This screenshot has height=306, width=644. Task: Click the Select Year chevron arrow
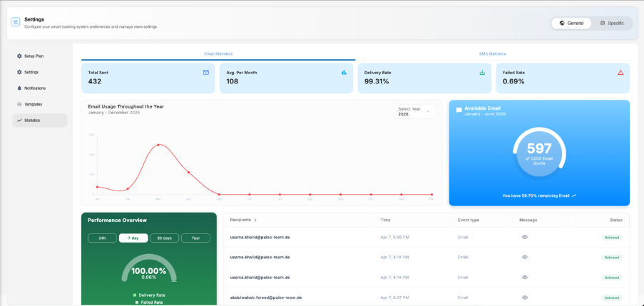(428, 111)
